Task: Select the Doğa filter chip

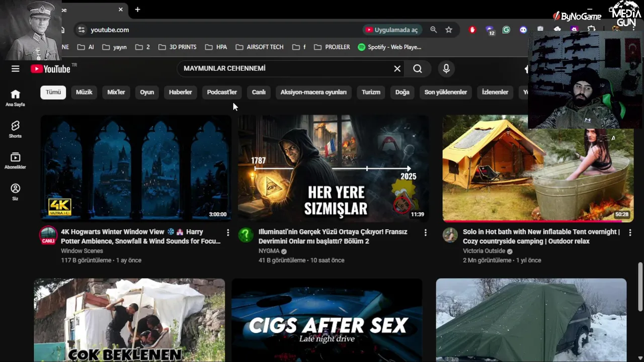Action: pos(403,92)
